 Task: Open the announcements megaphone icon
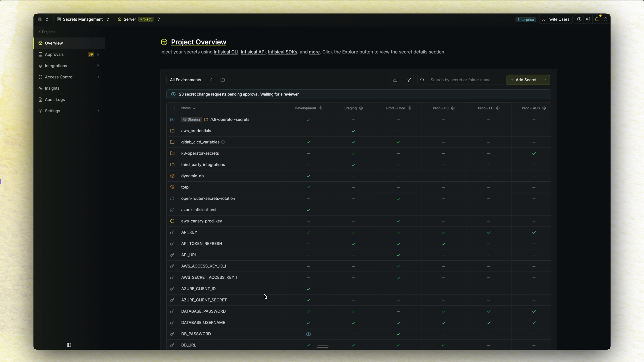point(588,19)
